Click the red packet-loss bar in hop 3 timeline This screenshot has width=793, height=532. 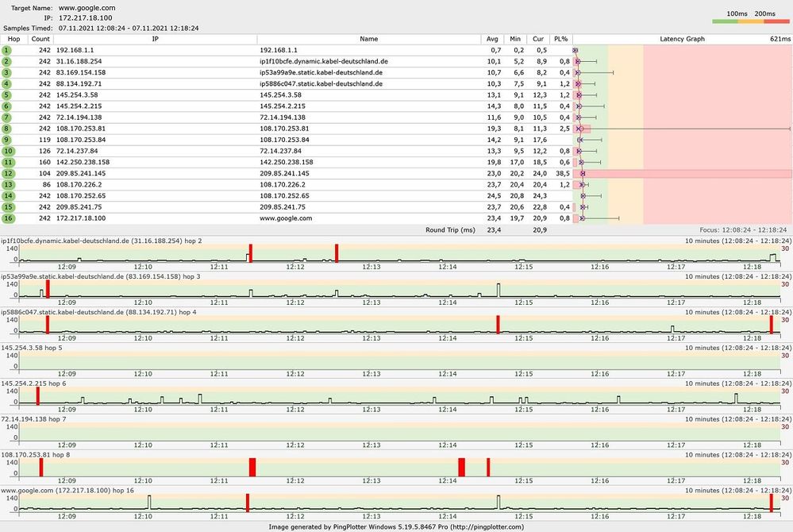pyautogui.click(x=48, y=289)
